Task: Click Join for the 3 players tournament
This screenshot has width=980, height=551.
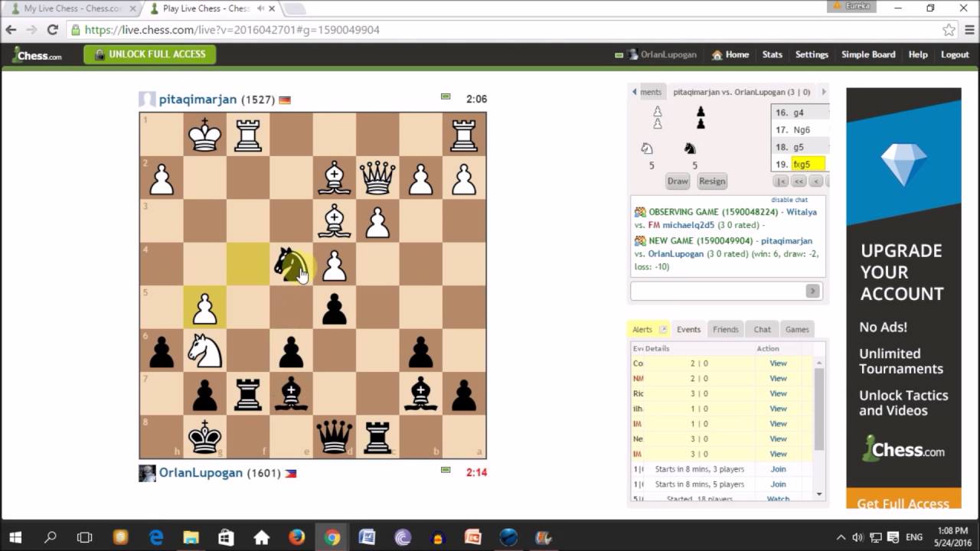Action: click(x=778, y=469)
